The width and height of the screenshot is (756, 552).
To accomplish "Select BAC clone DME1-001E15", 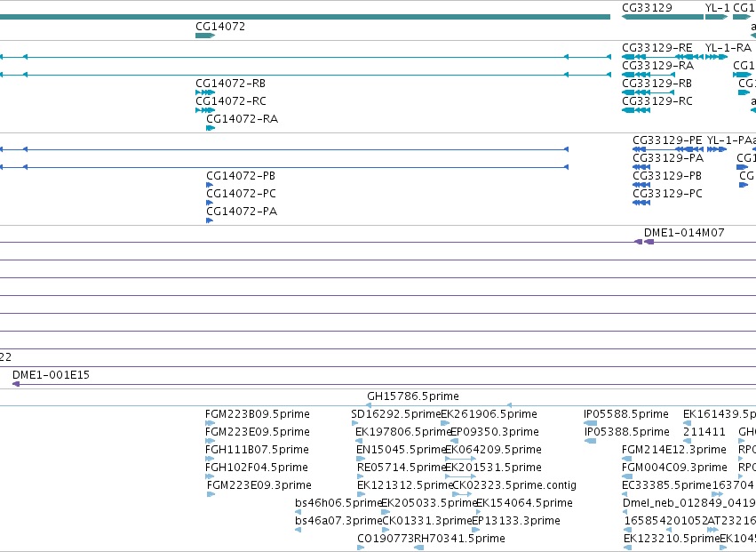I will tap(51, 375).
